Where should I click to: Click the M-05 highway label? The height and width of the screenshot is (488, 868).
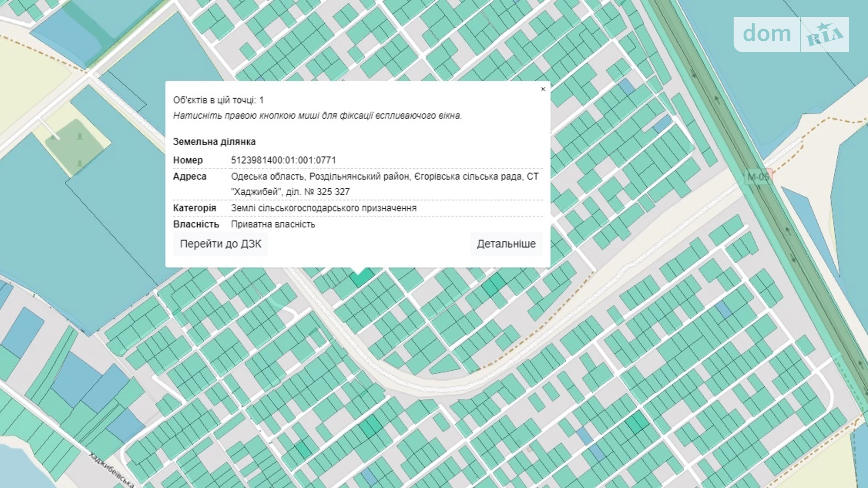click(758, 177)
